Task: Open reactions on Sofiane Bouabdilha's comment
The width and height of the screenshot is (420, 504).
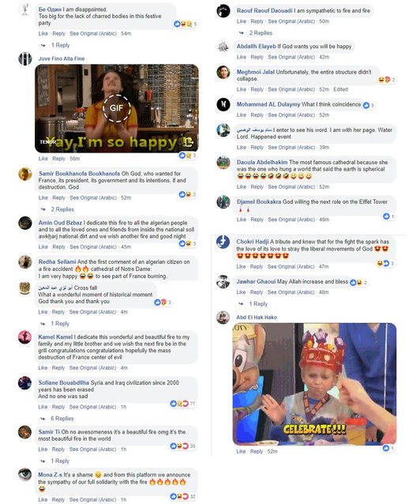Action: click(183, 404)
